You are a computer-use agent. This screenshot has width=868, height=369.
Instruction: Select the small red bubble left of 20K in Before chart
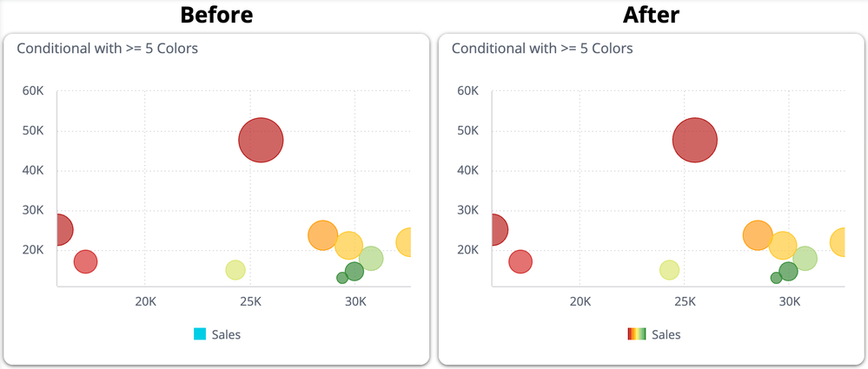85,261
